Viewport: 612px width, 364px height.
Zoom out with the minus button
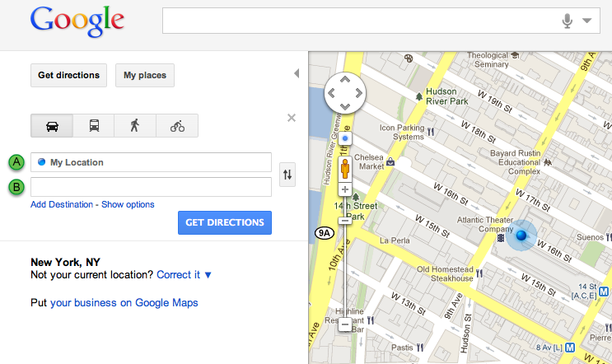coord(345,324)
